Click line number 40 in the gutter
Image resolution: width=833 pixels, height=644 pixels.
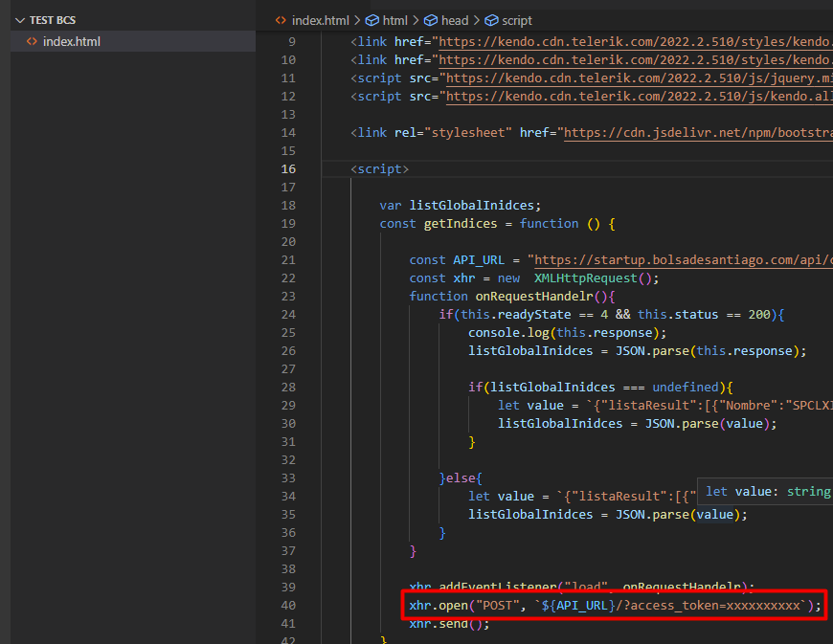[x=288, y=605]
